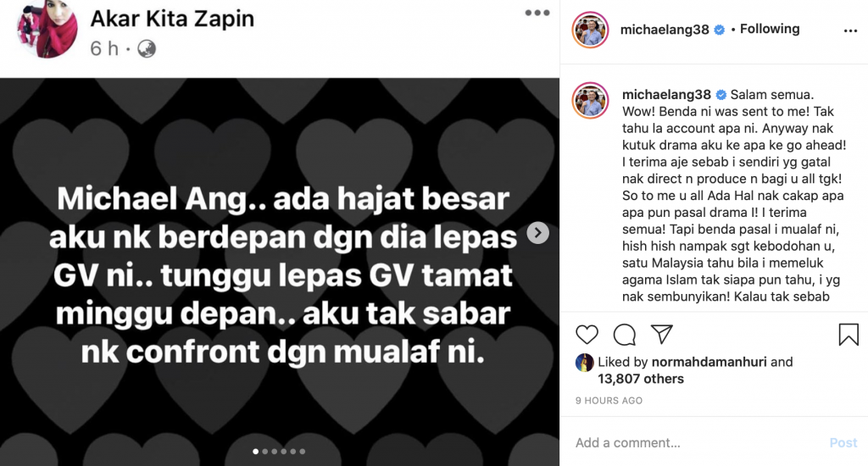Go to next slide with arrow button

tap(537, 232)
